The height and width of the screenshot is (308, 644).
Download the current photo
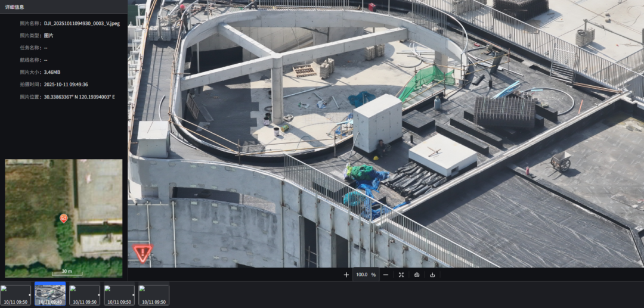coord(432,275)
